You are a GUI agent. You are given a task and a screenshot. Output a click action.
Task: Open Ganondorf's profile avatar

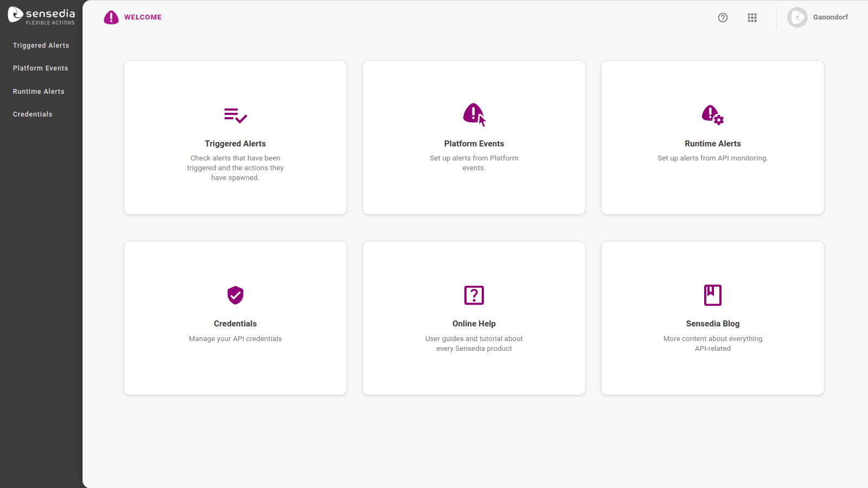[x=797, y=17]
